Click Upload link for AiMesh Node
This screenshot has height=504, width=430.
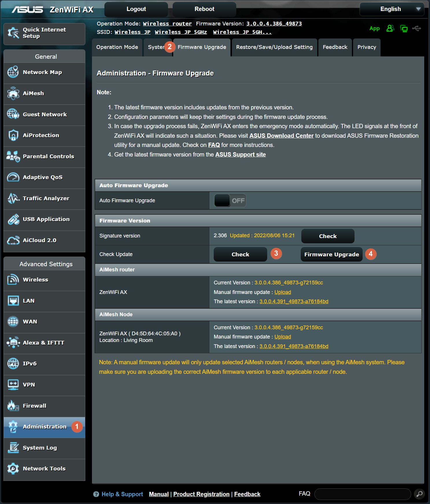[x=283, y=337]
